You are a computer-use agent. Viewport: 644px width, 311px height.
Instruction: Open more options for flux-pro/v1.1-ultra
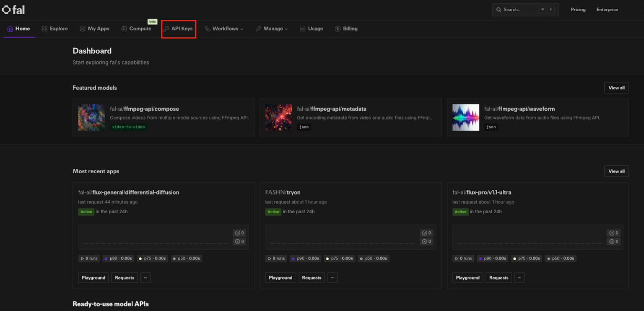[520, 278]
